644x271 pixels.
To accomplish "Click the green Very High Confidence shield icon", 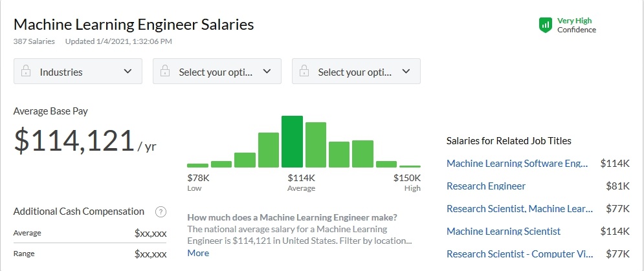I will point(546,25).
